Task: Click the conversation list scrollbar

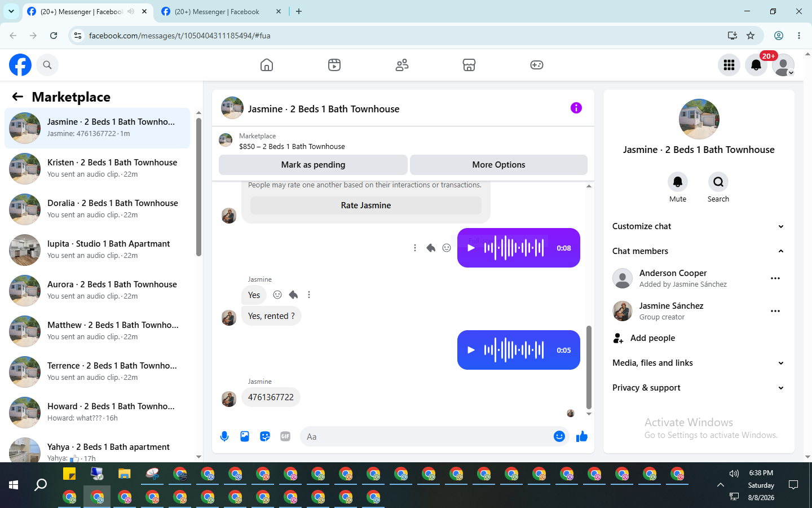Action: tap(198, 186)
